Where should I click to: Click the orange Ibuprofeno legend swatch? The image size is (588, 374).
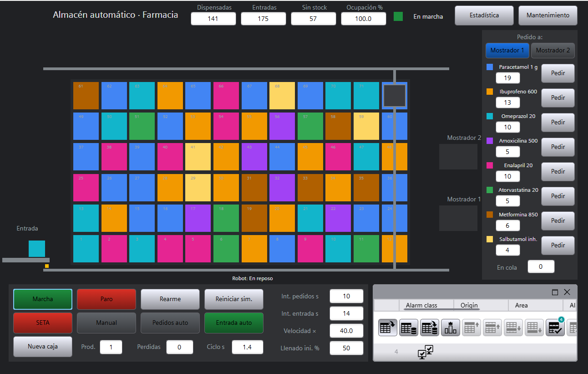490,92
